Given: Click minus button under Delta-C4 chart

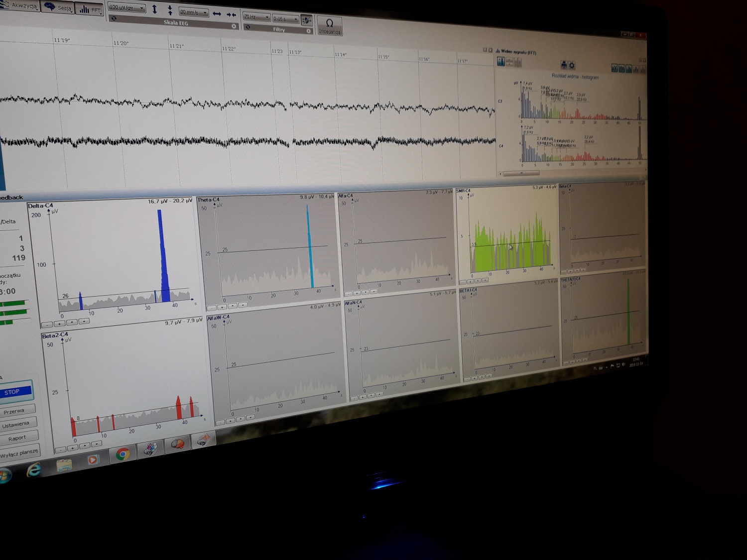Looking at the screenshot, I should click(x=47, y=325).
